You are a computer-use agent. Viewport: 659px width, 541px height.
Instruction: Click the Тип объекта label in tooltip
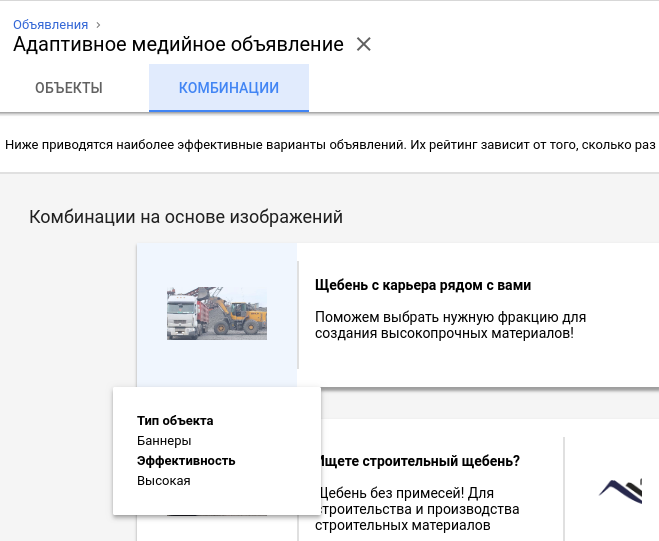pos(175,421)
